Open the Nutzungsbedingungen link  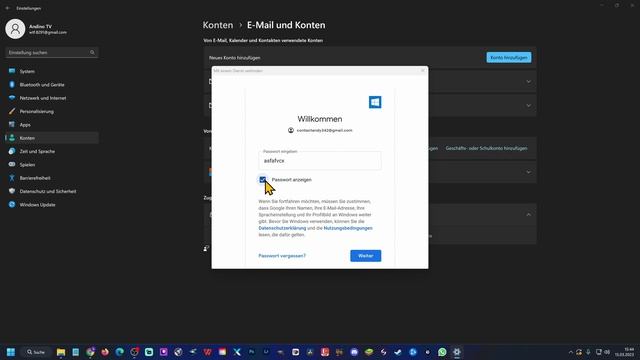tap(348, 228)
